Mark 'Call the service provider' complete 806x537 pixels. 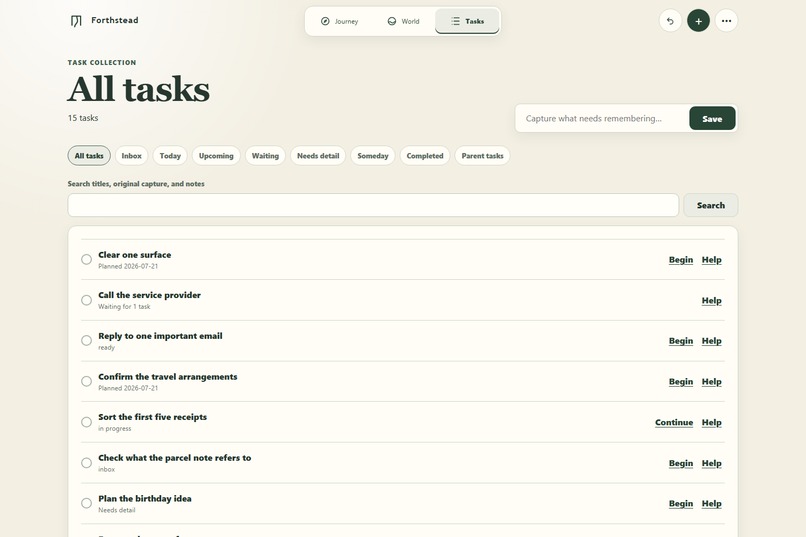coord(86,300)
